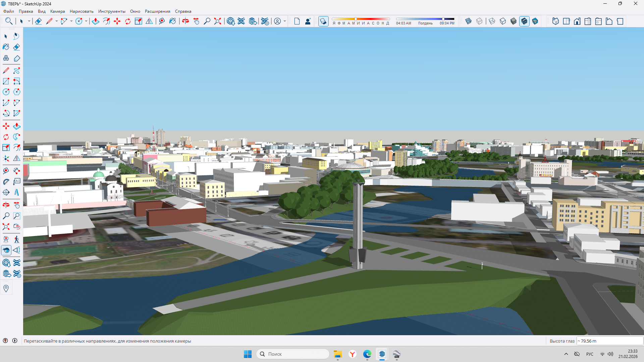This screenshot has width=644, height=362.
Task: Choose the Walk tool in left toolbar
Action: click(16, 239)
